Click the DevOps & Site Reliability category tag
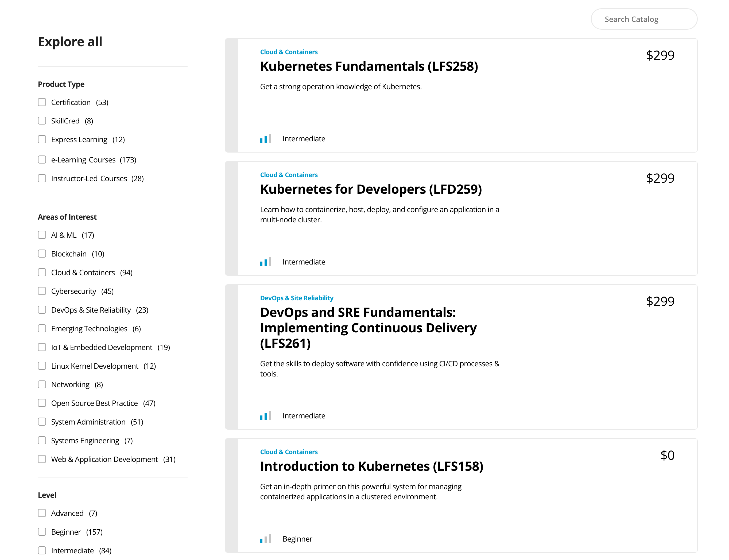This screenshot has height=560, width=729. tap(297, 298)
